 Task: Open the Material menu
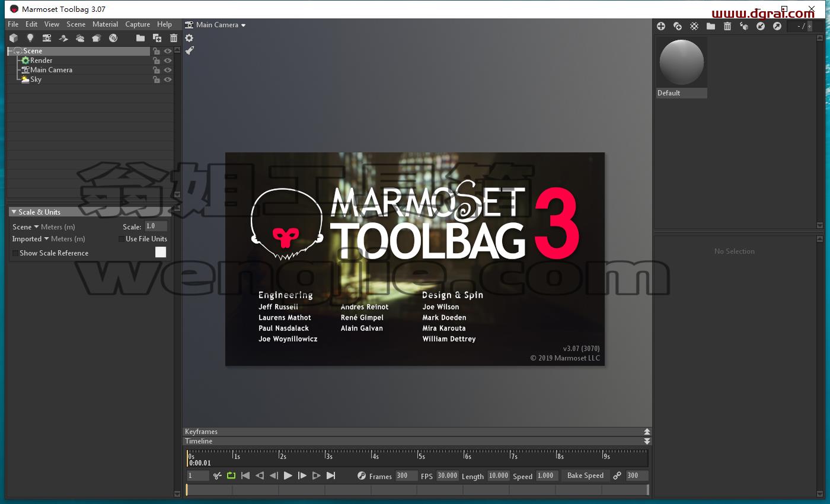pyautogui.click(x=106, y=24)
